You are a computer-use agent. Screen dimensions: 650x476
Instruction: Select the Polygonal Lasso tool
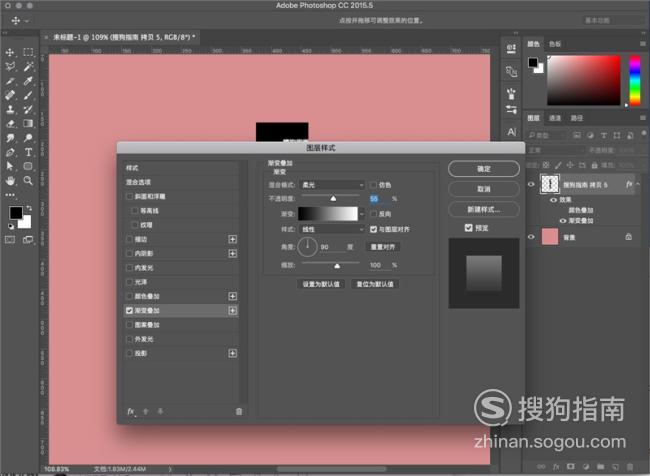(10, 66)
